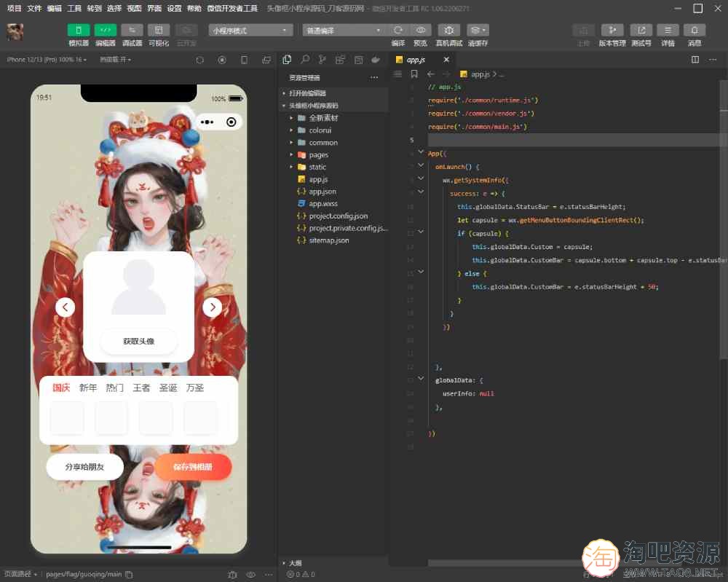The image size is (728, 582).
Task: Open the search icon in editor sidebar
Action: [x=305, y=60]
